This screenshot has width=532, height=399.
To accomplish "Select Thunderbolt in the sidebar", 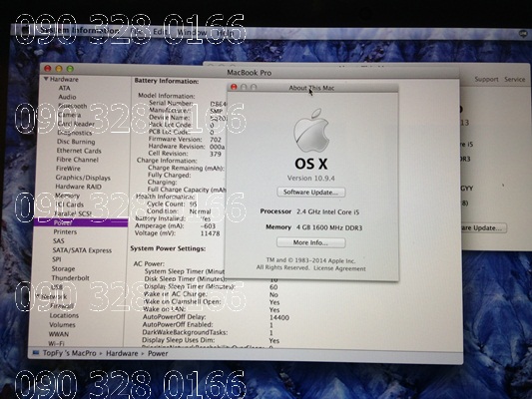I will [70, 278].
